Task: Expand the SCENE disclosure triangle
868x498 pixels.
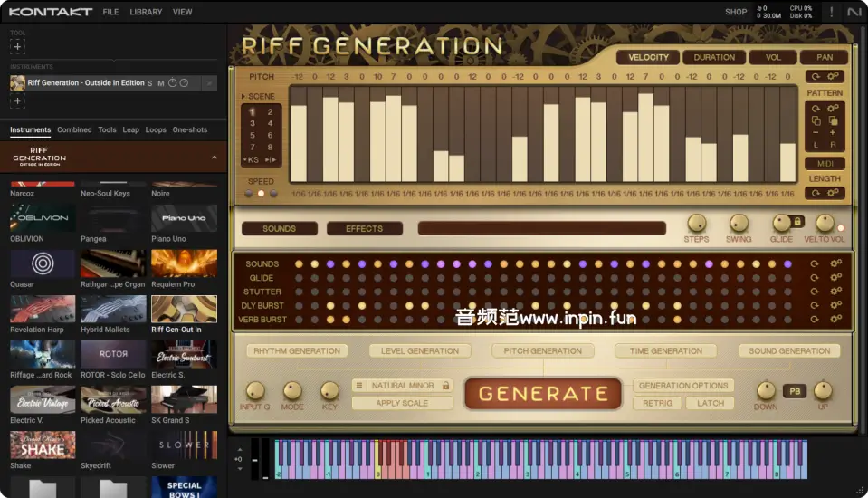Action: tap(243, 96)
